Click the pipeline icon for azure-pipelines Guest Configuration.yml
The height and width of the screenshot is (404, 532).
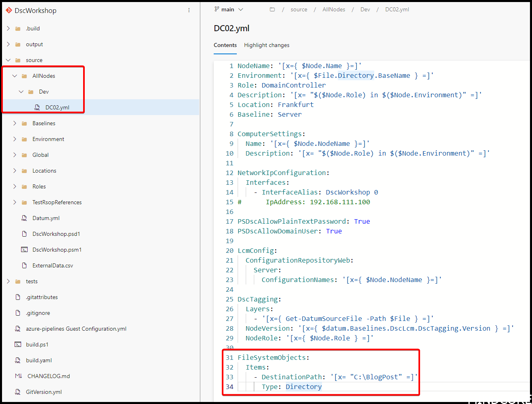click(18, 328)
